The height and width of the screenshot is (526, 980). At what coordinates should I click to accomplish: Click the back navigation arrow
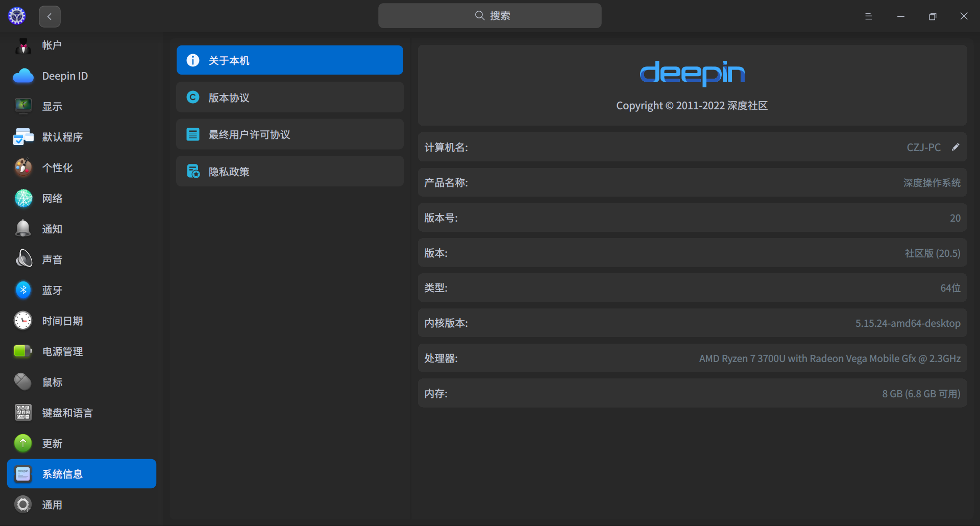click(x=49, y=16)
